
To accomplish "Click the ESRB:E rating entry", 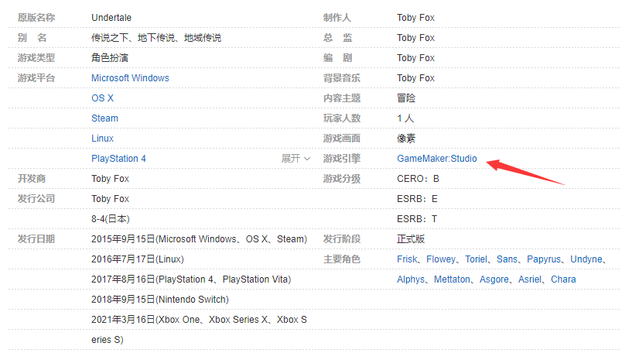I will (417, 199).
